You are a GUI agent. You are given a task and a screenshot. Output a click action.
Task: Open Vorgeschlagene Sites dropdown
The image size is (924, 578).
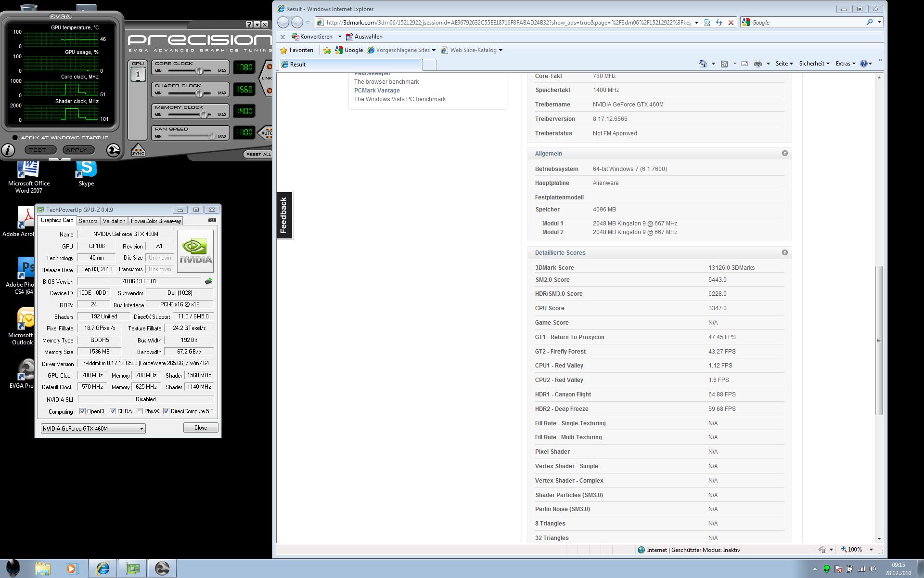[434, 50]
